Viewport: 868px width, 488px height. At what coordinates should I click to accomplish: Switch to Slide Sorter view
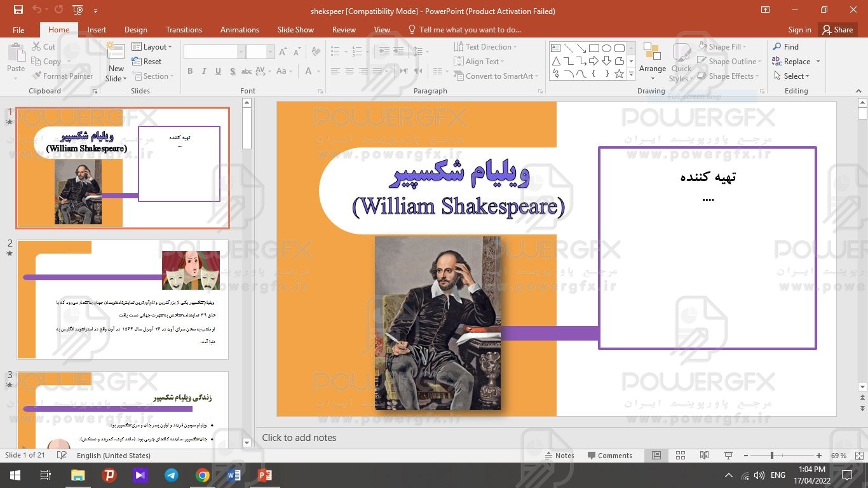tap(681, 456)
